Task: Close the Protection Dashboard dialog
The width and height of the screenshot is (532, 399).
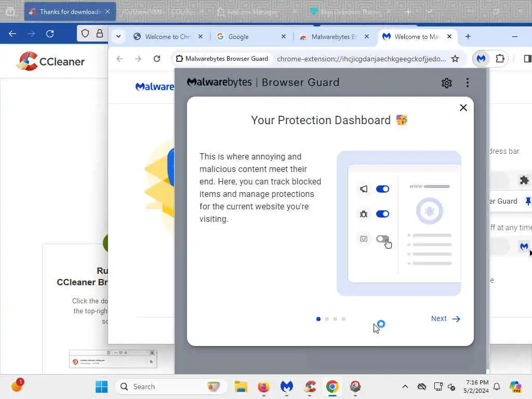Action: pos(463,108)
